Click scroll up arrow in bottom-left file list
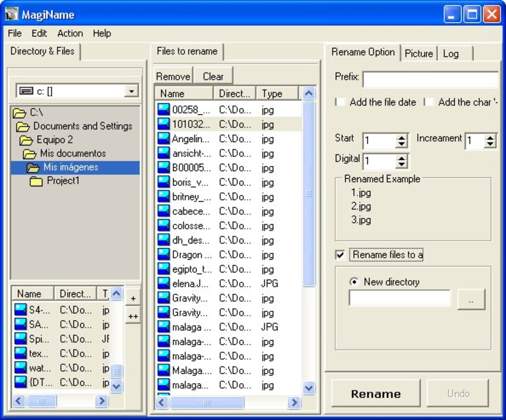 click(x=117, y=293)
